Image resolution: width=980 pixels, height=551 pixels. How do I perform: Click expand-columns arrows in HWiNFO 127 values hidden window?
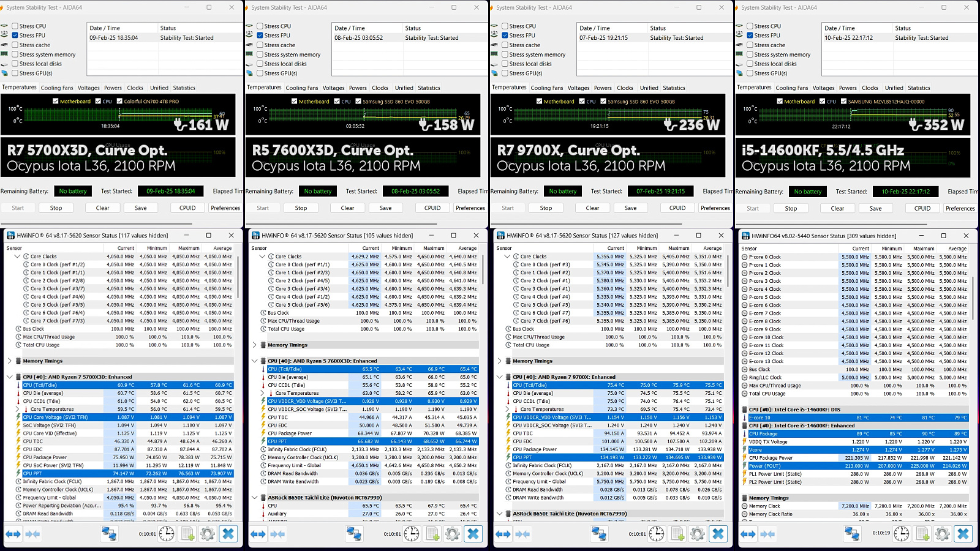pyautogui.click(x=503, y=534)
